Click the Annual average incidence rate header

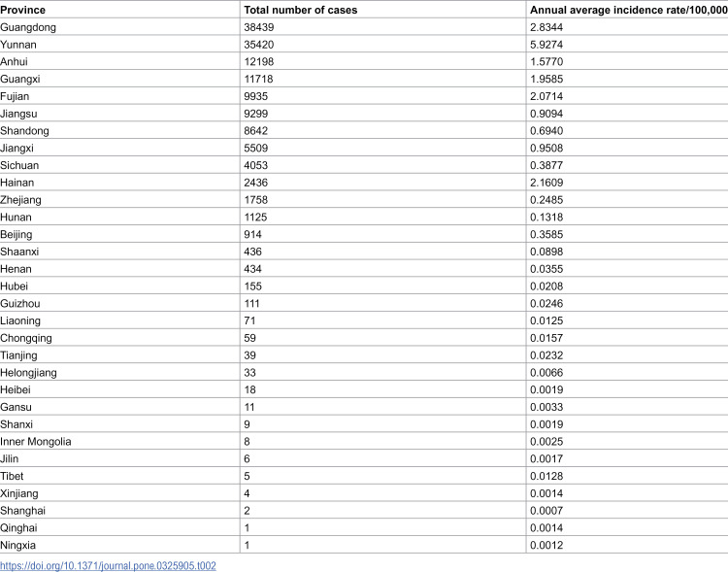pyautogui.click(x=629, y=10)
